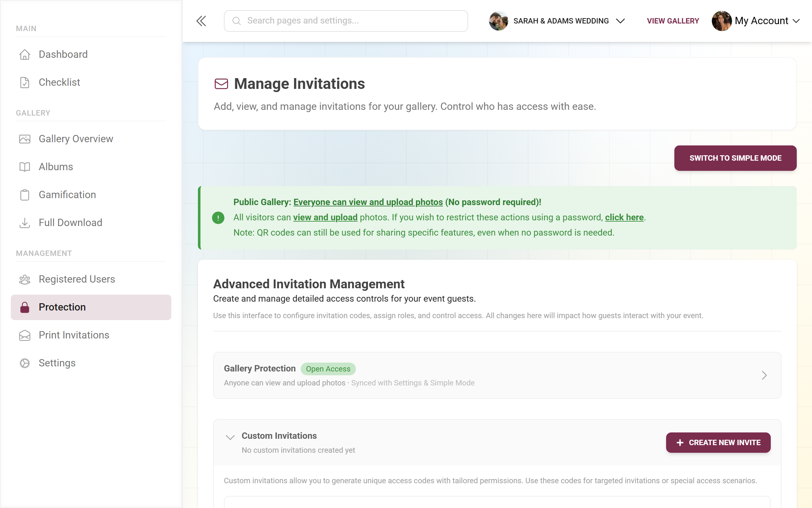The width and height of the screenshot is (812, 508).
Task: Click the Advanced Invitation Management heading
Action: 309,284
